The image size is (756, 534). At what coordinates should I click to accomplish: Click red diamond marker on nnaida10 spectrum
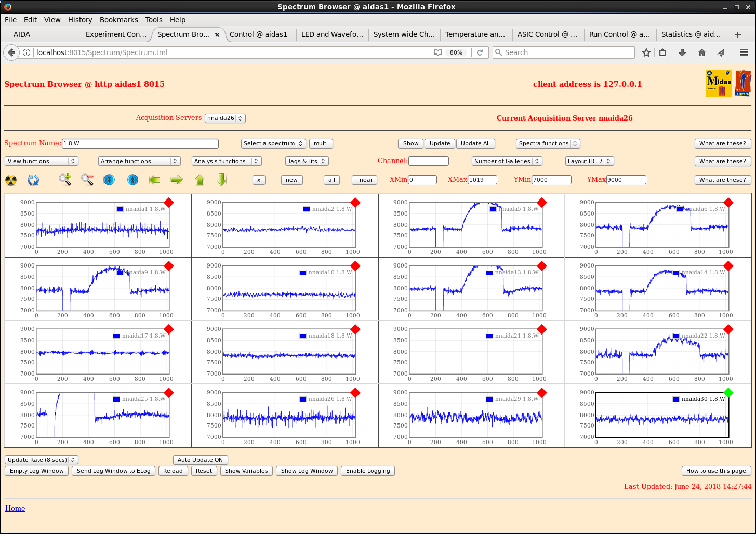(355, 266)
